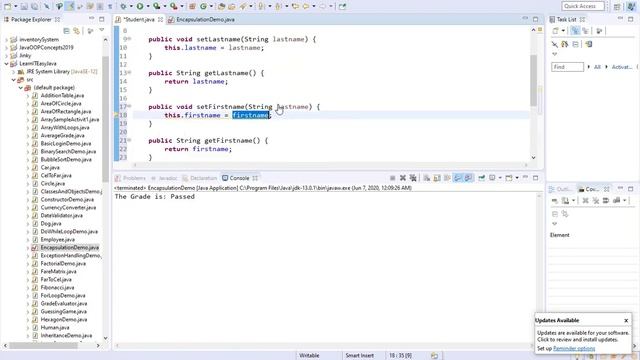Open the Reminder options link
The image size is (640, 360).
click(574, 349)
